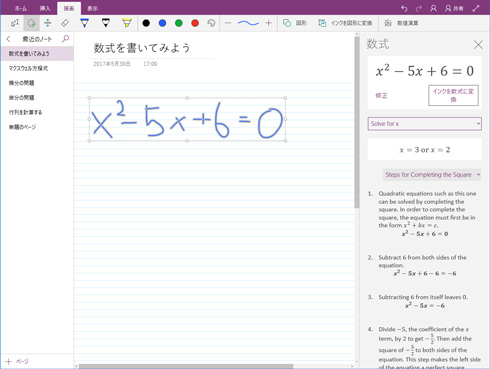Click the page title 数式を書いてみよう
490x369 pixels.
[x=142, y=48]
